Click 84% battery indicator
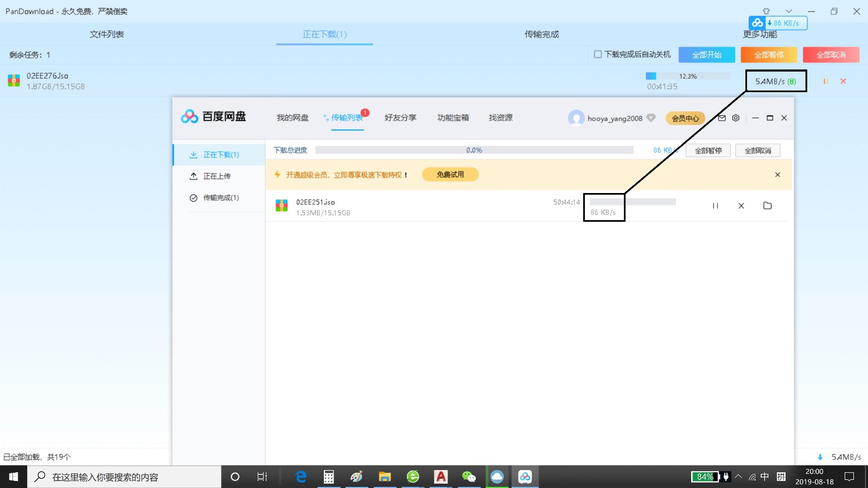 click(705, 477)
